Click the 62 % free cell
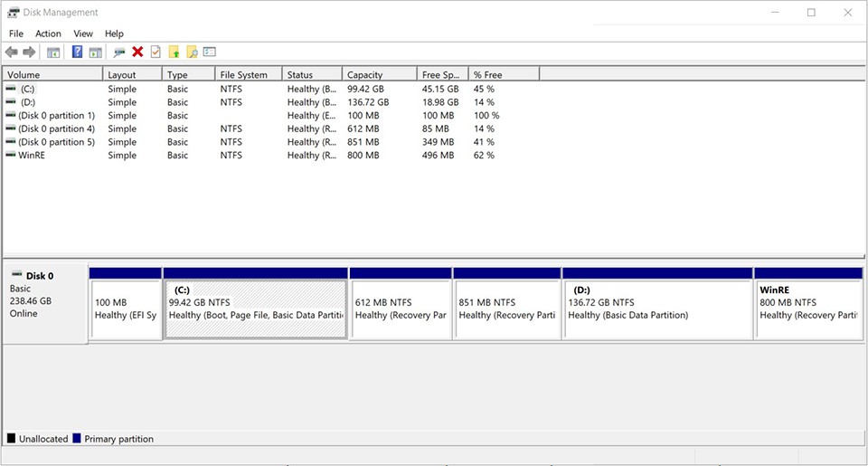The image size is (868, 466). [484, 155]
